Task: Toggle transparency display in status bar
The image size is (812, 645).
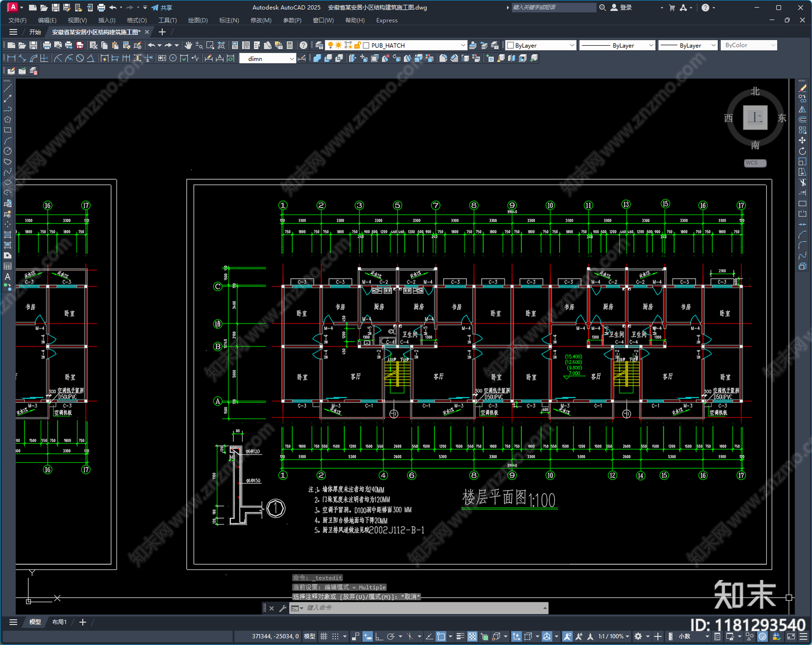Action: [x=472, y=636]
